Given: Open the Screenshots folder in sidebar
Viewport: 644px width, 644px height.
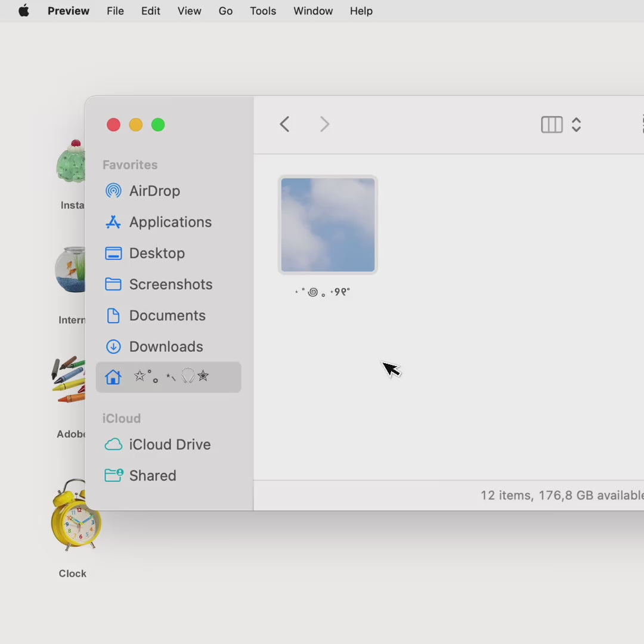Looking at the screenshot, I should tap(168, 284).
